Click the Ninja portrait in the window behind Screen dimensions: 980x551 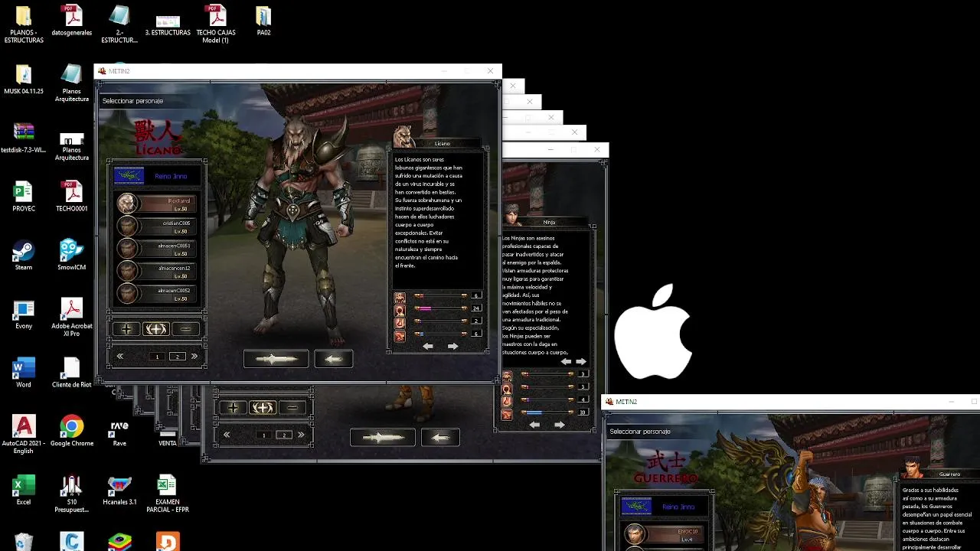[511, 216]
